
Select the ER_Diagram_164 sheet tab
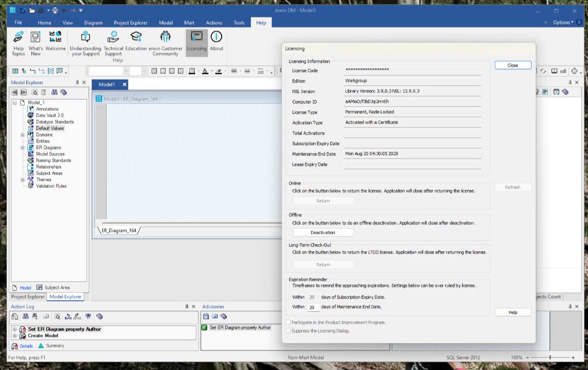[119, 230]
